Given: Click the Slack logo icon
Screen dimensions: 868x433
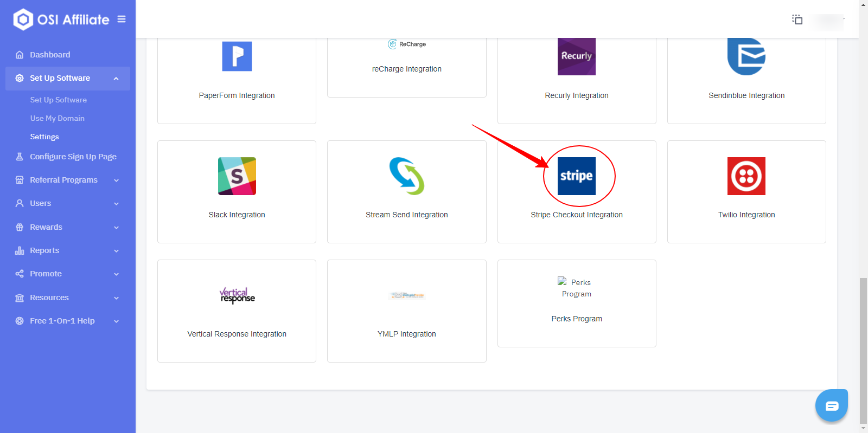Looking at the screenshot, I should (237, 176).
